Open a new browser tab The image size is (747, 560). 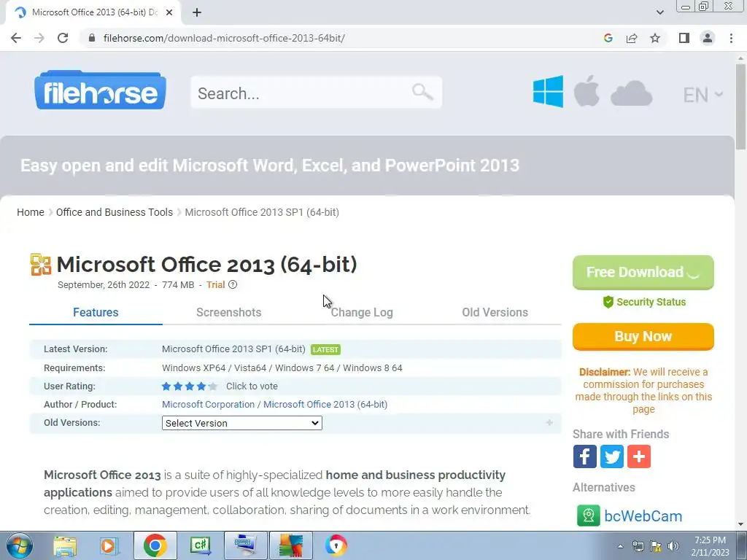197,12
